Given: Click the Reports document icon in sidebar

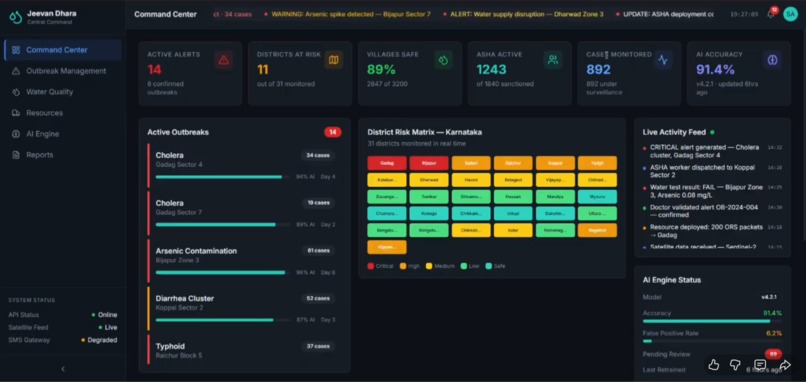Looking at the screenshot, I should pos(16,155).
